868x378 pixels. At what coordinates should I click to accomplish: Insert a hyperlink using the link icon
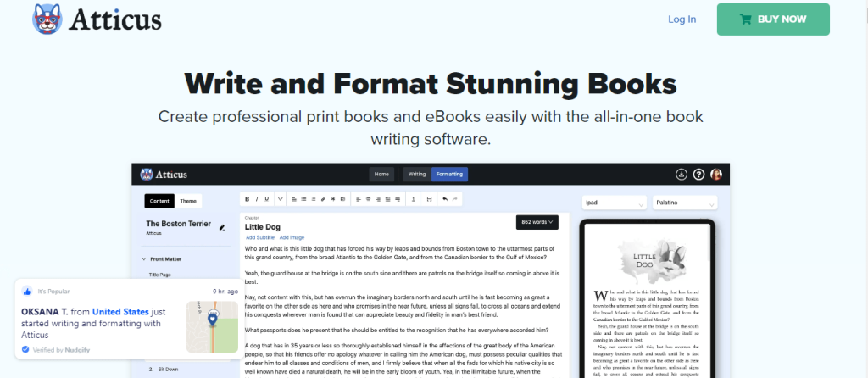(323, 198)
